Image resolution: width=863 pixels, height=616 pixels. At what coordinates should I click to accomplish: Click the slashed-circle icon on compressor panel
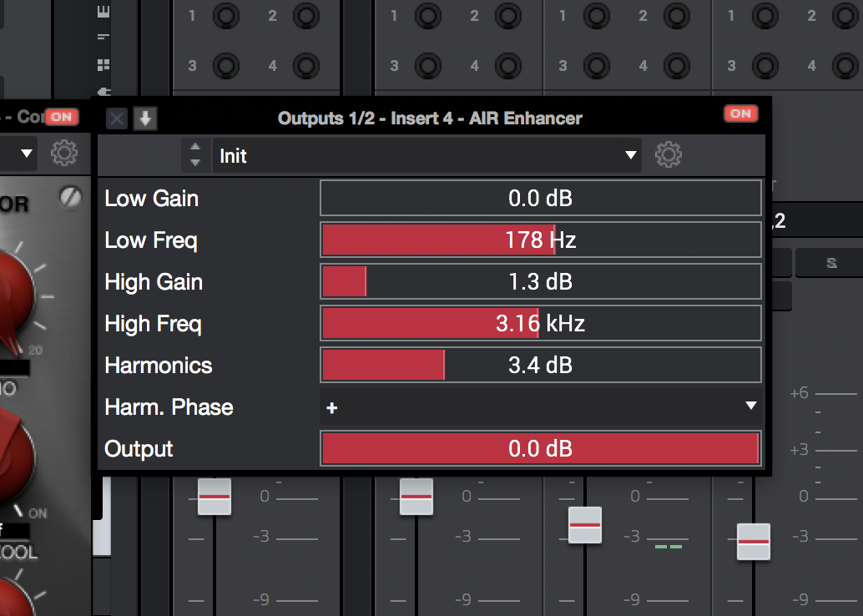coord(69,196)
